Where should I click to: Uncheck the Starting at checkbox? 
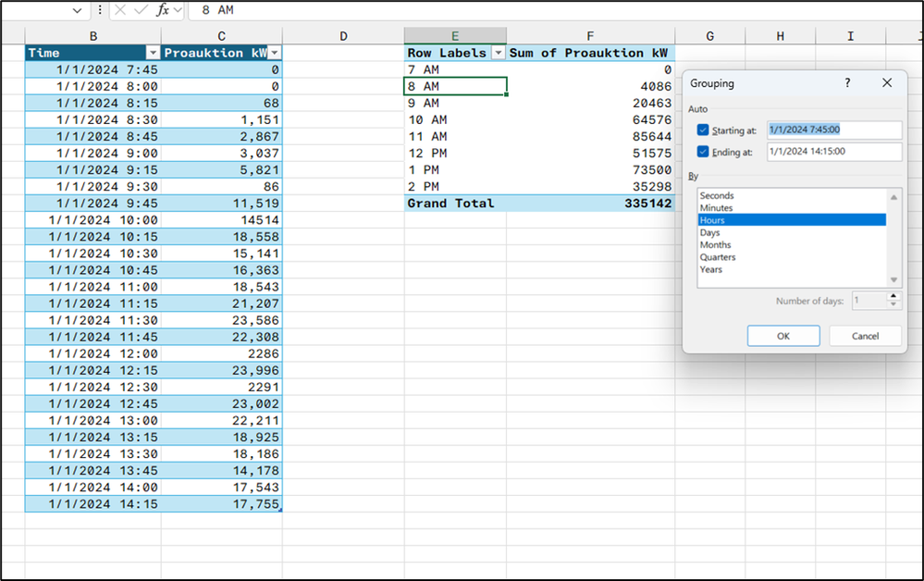tap(704, 130)
